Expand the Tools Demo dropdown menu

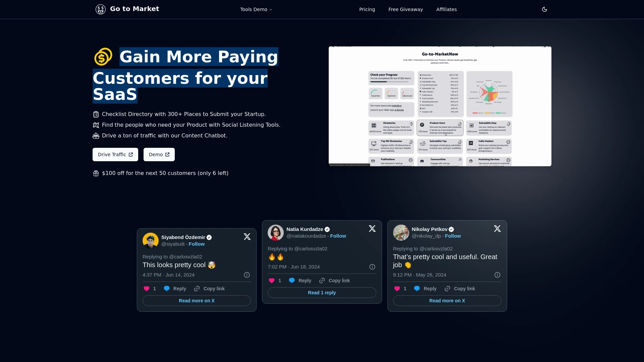[x=256, y=9]
